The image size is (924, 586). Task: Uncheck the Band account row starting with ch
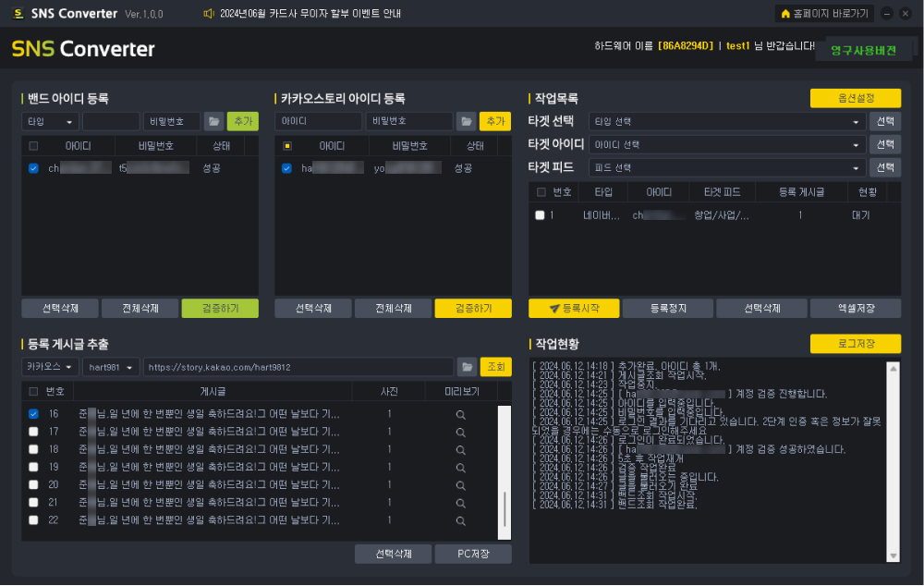point(33,168)
